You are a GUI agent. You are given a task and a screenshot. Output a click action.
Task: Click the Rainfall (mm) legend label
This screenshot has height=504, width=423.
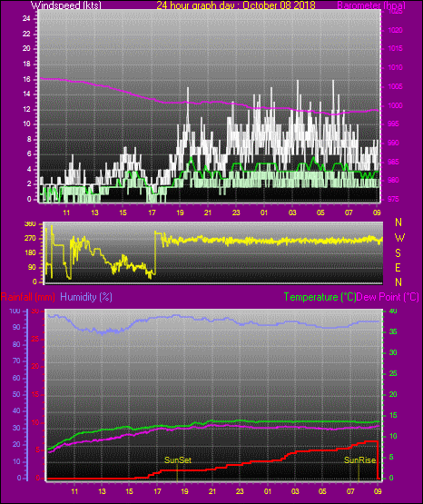coord(28,297)
